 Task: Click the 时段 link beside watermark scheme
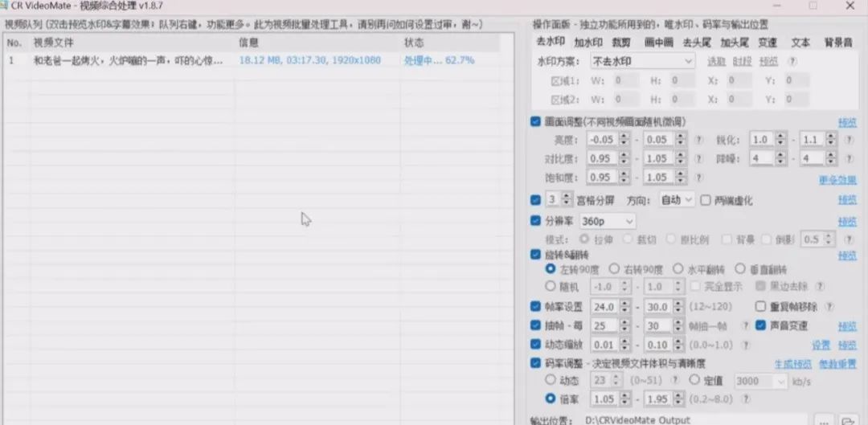(x=742, y=61)
